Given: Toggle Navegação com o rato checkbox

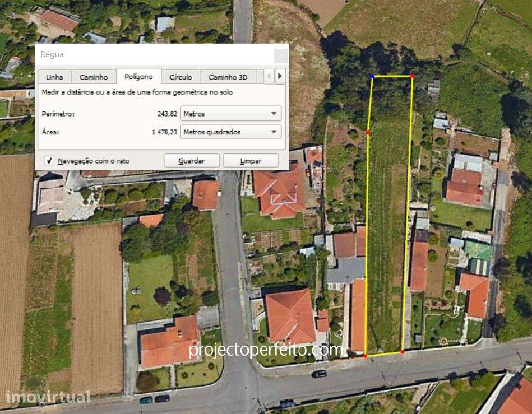Looking at the screenshot, I should coord(49,161).
